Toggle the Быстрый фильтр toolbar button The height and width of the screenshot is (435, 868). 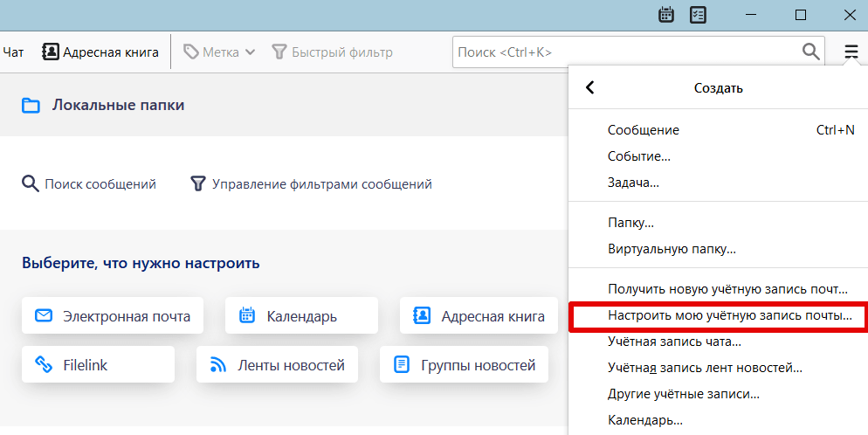pyautogui.click(x=333, y=52)
